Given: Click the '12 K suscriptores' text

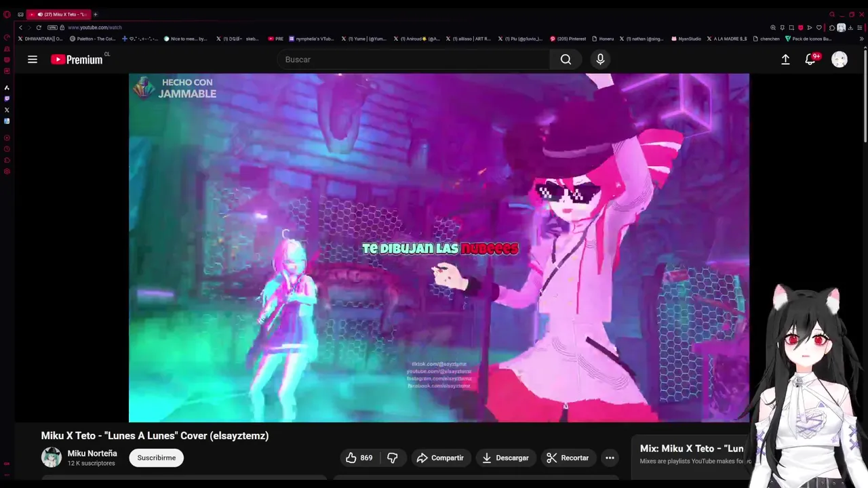Looking at the screenshot, I should pos(91,464).
